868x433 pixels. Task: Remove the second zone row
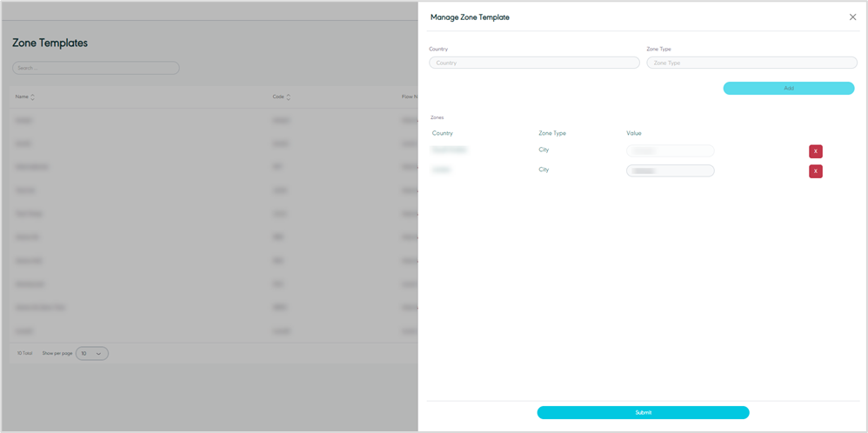point(815,171)
